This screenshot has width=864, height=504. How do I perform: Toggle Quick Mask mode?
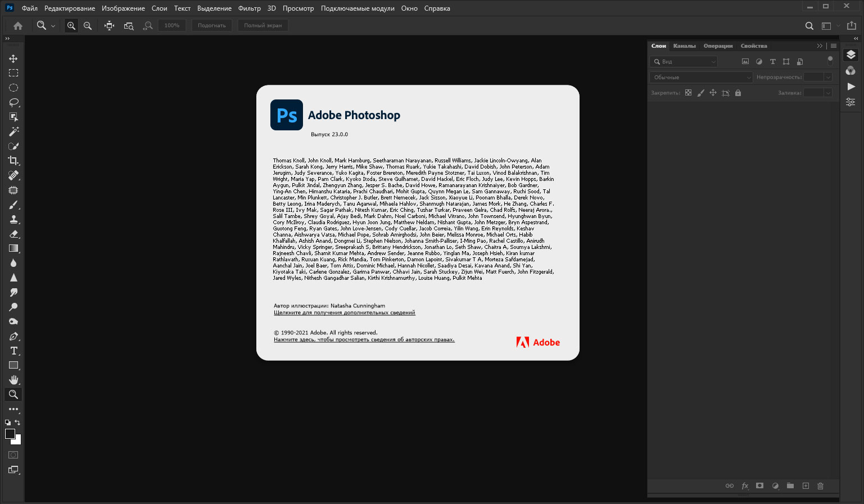(x=13, y=455)
